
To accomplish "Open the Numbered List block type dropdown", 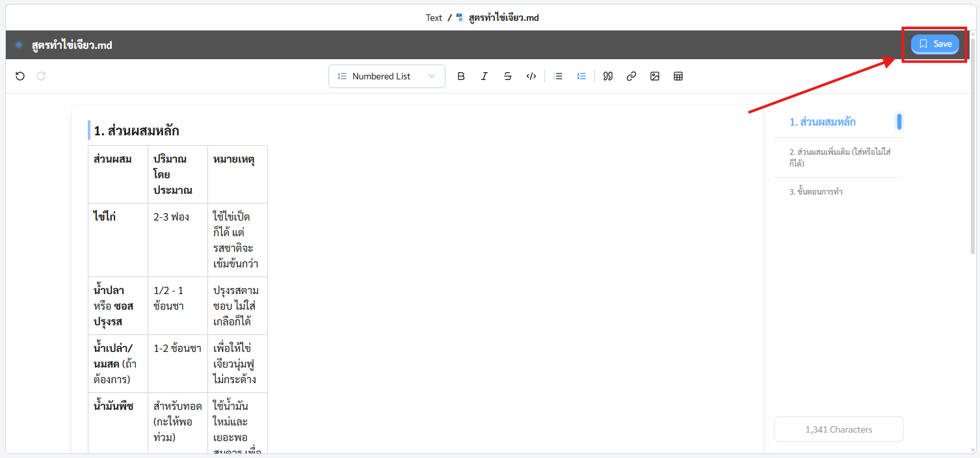I will [386, 76].
